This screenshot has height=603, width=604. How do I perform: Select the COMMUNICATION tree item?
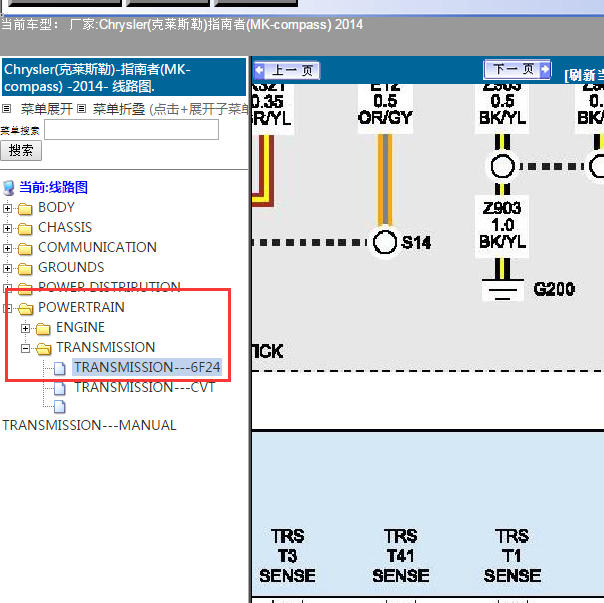[x=97, y=247]
